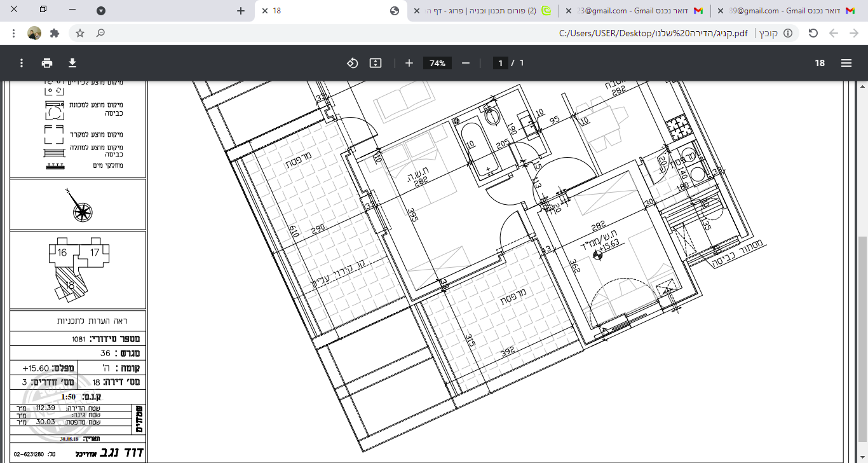Viewport: 868px width, 463px height.
Task: Click the left-pointing navigation arrow
Action: coord(834,33)
